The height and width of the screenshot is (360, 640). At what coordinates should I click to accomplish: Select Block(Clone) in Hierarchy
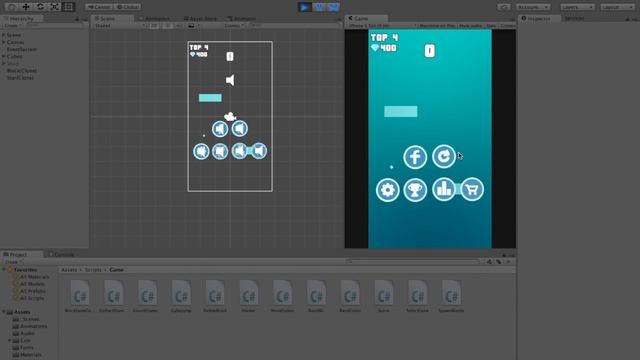pos(22,71)
